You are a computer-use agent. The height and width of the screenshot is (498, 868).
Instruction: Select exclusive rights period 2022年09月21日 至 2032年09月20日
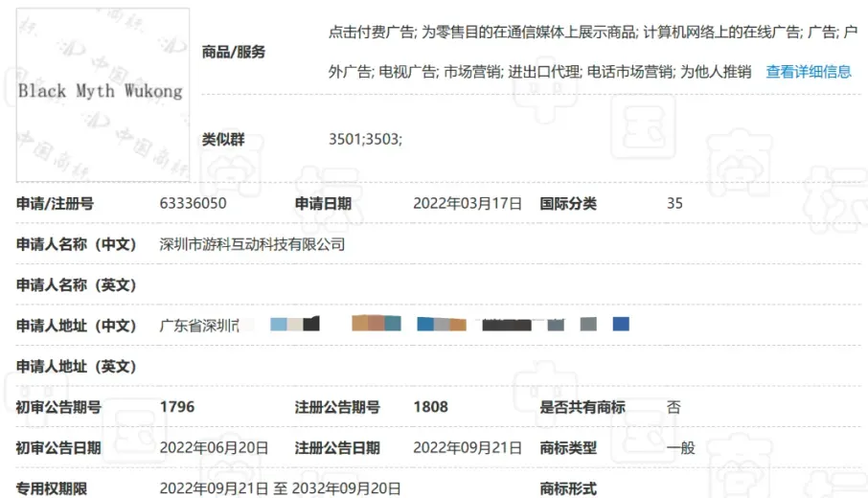pos(280,488)
